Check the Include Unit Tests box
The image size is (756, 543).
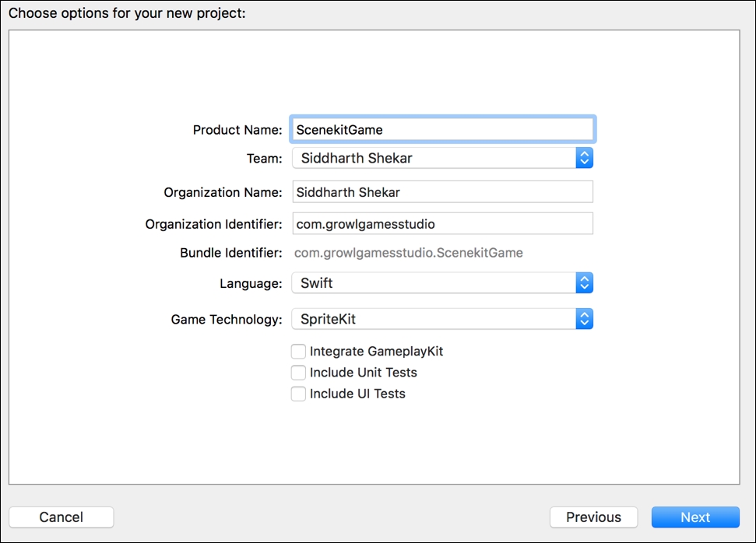[298, 373]
